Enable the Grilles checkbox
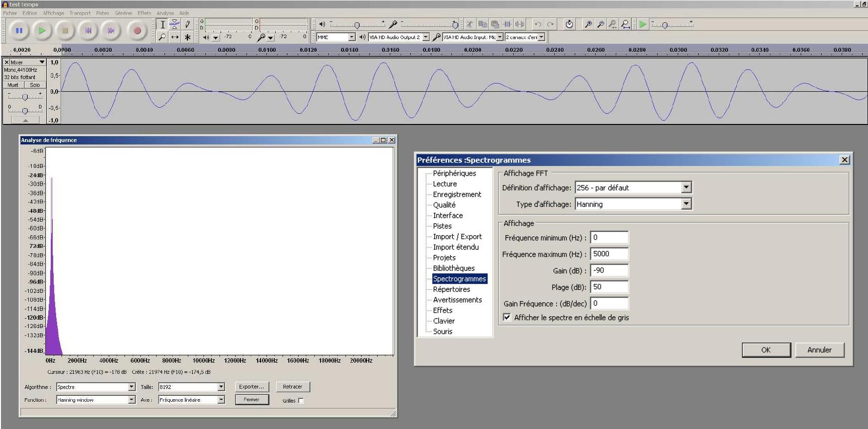 coord(301,401)
